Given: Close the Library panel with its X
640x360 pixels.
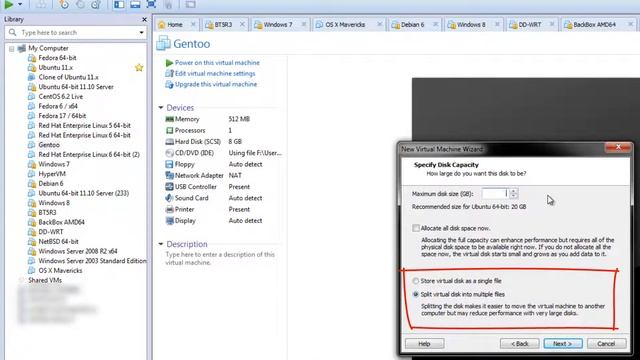Looking at the screenshot, I should coord(144,19).
